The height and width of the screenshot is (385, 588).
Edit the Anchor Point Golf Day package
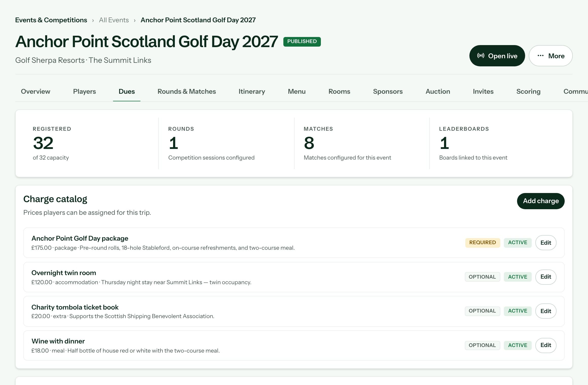point(546,243)
